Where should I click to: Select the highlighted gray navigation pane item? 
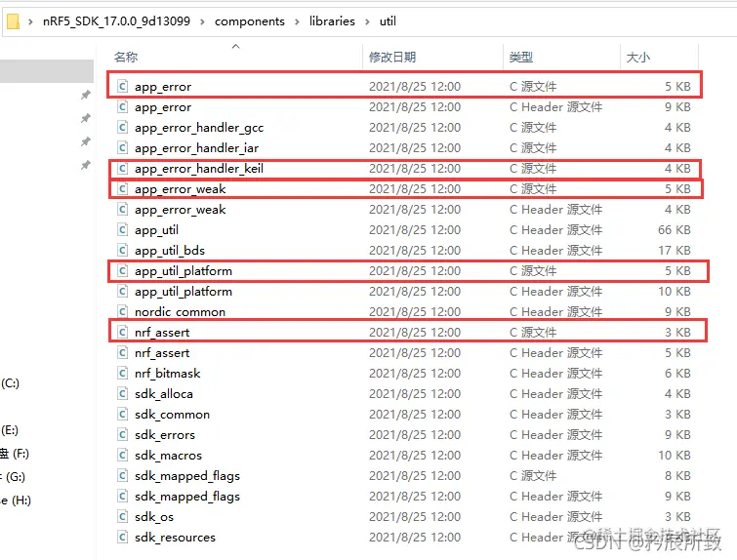pos(47,71)
